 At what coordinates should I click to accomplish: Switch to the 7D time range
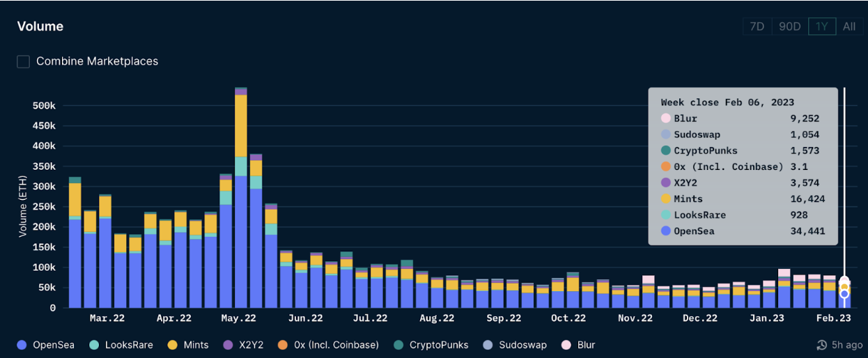[757, 26]
